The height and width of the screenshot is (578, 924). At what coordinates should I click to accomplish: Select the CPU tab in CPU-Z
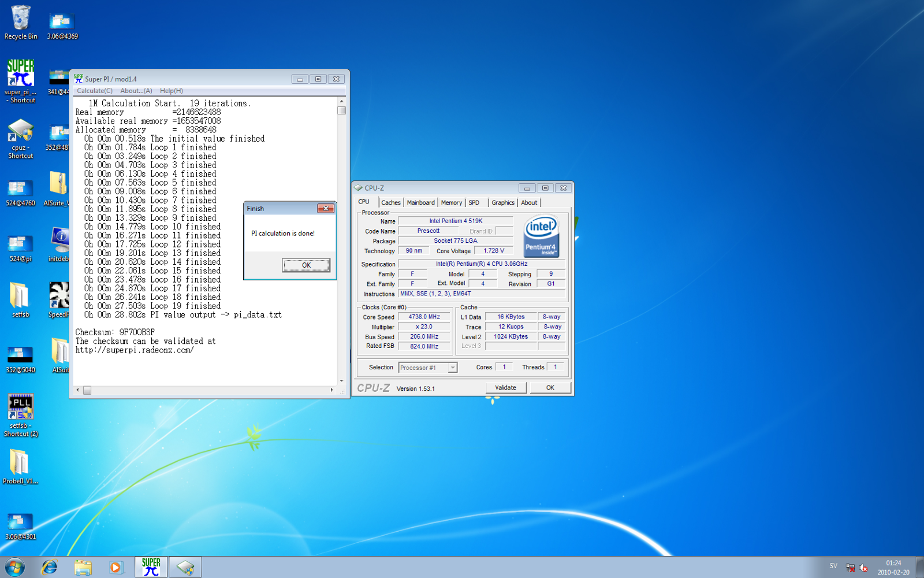point(364,202)
